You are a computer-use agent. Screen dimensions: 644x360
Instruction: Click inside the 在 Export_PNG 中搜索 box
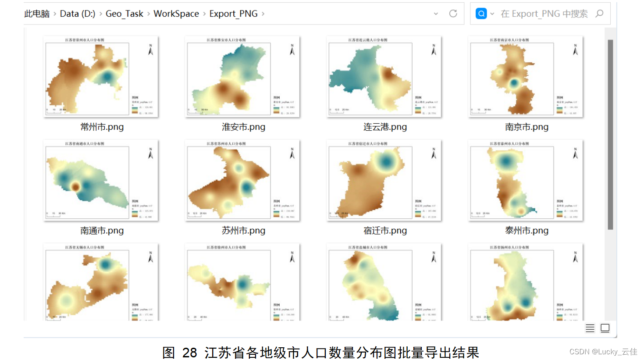544,14
